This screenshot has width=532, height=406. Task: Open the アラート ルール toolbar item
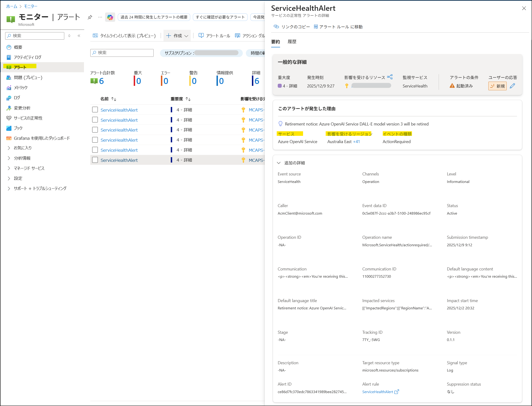click(214, 36)
